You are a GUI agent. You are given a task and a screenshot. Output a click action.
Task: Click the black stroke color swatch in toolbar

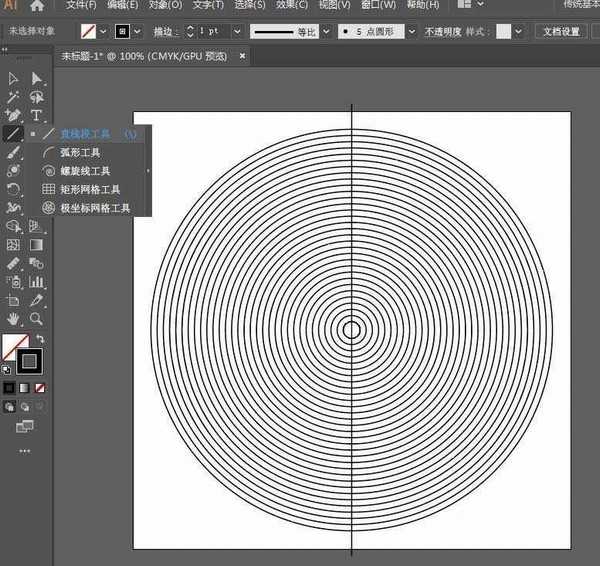29,360
